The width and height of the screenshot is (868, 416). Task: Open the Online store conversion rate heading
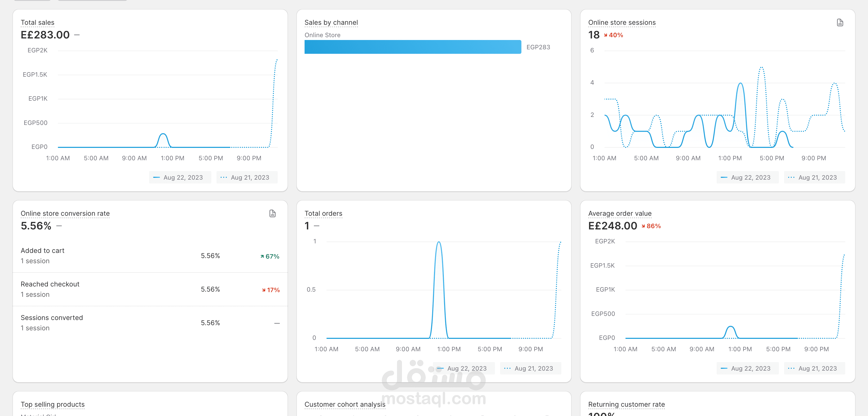[65, 213]
